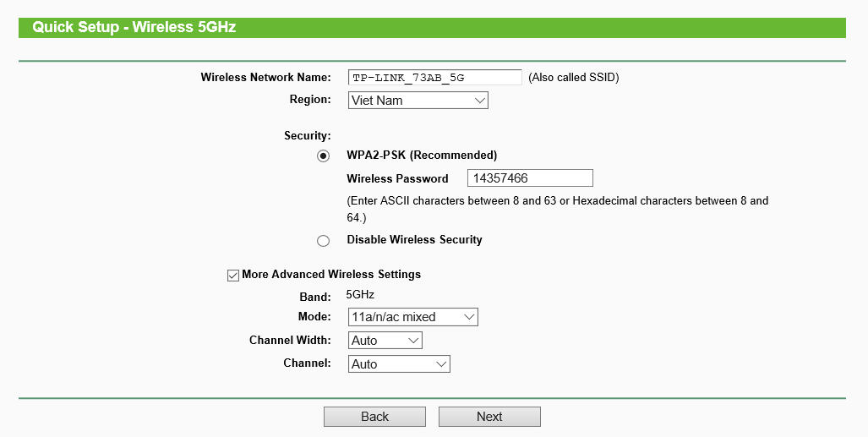Click the "WPA2-PSK (Recommended)" label text

coord(422,156)
